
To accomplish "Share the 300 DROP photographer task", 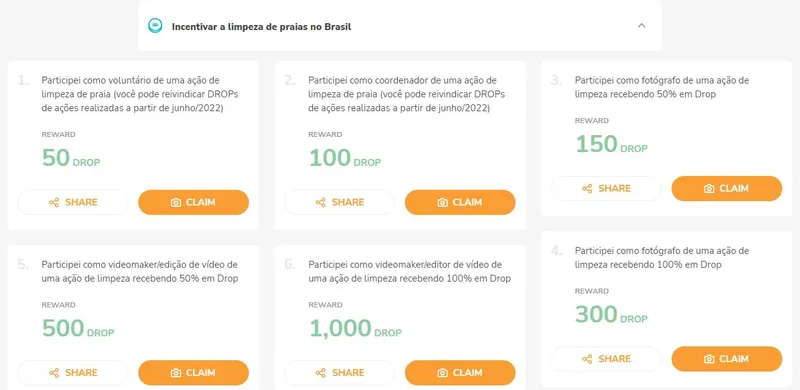I will (x=606, y=359).
